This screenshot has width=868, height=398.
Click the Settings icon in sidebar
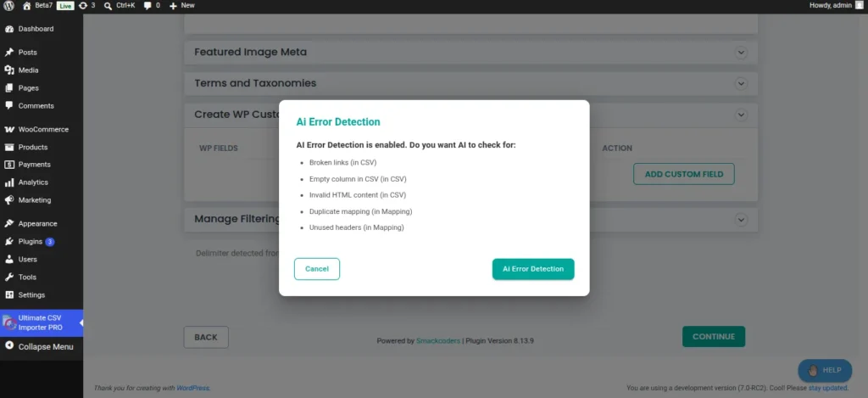(8, 295)
